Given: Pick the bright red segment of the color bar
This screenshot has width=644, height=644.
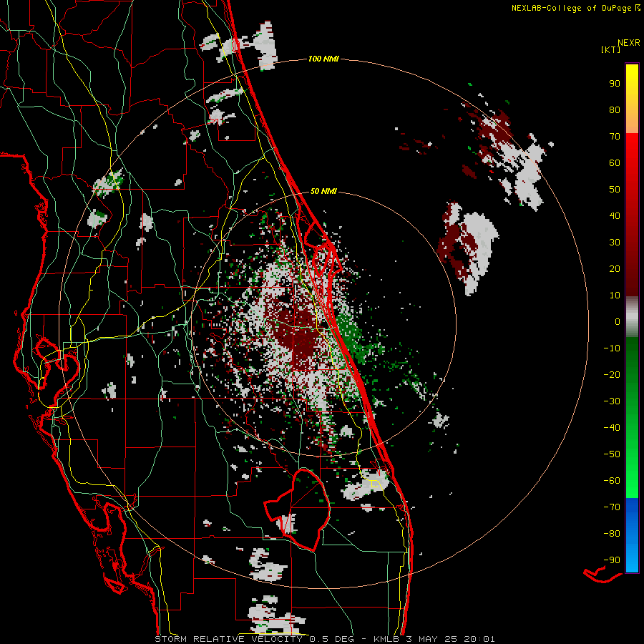Looking at the screenshot, I should [x=632, y=165].
